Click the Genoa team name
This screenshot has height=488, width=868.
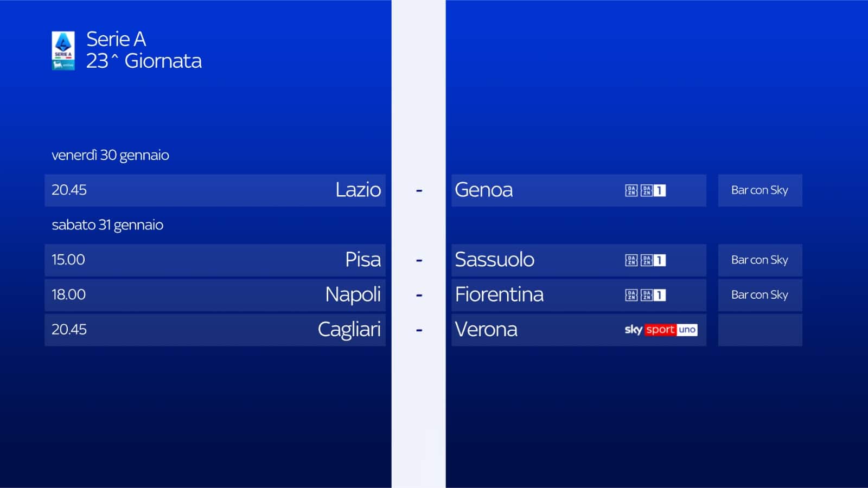483,190
